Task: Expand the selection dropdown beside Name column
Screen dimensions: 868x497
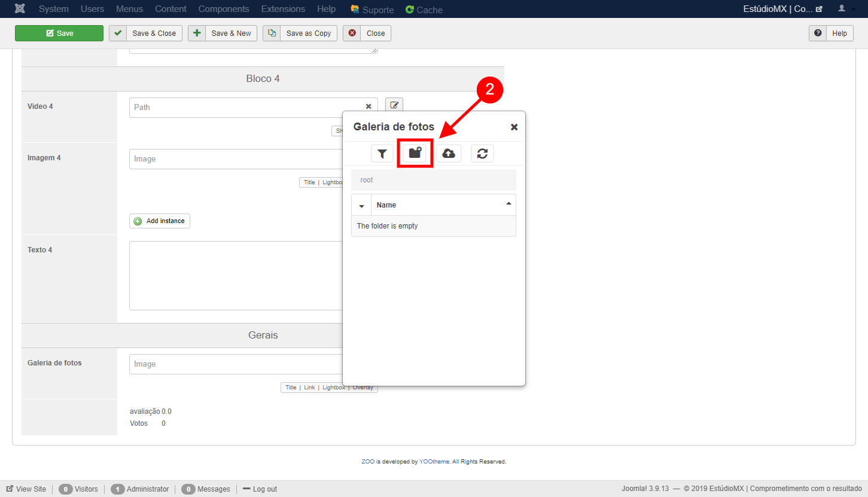Action: pyautogui.click(x=361, y=205)
